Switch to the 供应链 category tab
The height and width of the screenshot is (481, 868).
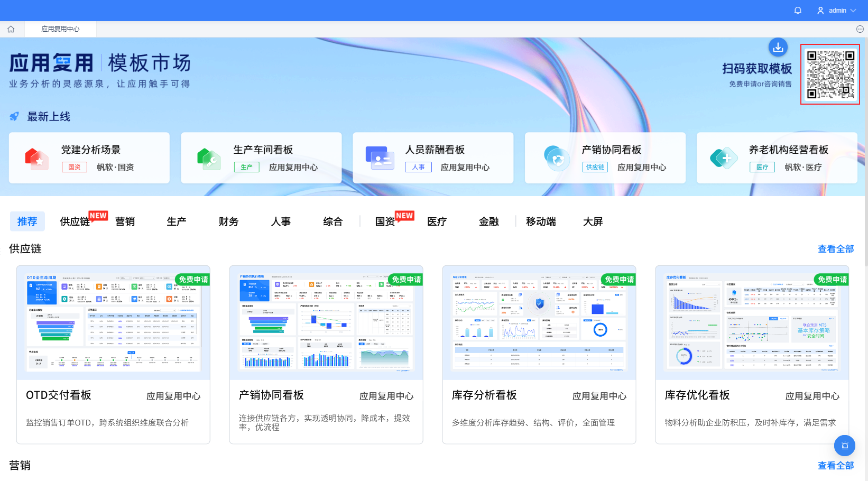[75, 221]
